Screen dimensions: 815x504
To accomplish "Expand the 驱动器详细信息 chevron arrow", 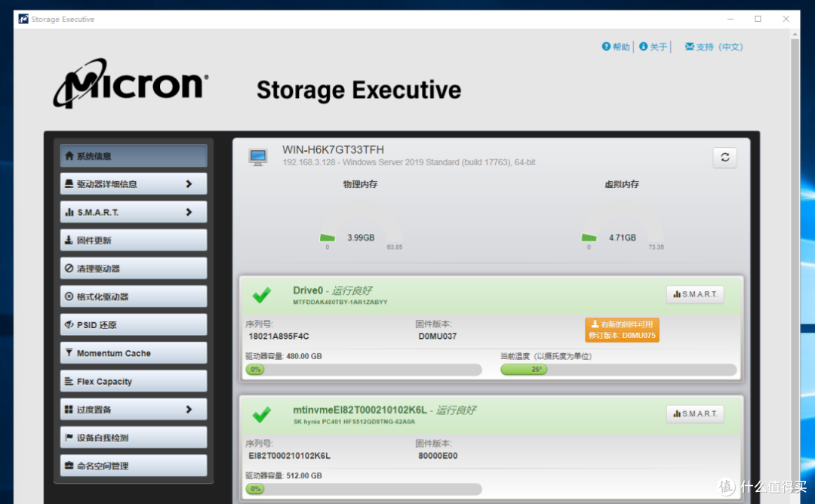I will point(189,184).
